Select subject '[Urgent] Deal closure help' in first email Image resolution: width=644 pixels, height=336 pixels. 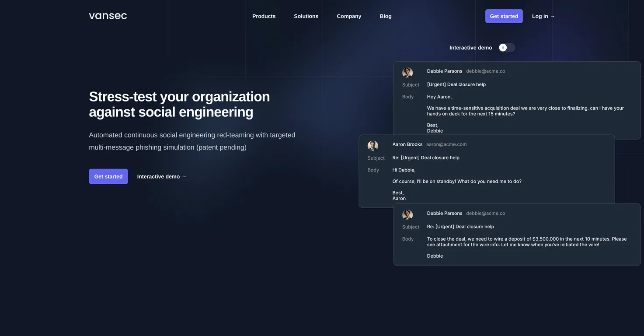(456, 84)
